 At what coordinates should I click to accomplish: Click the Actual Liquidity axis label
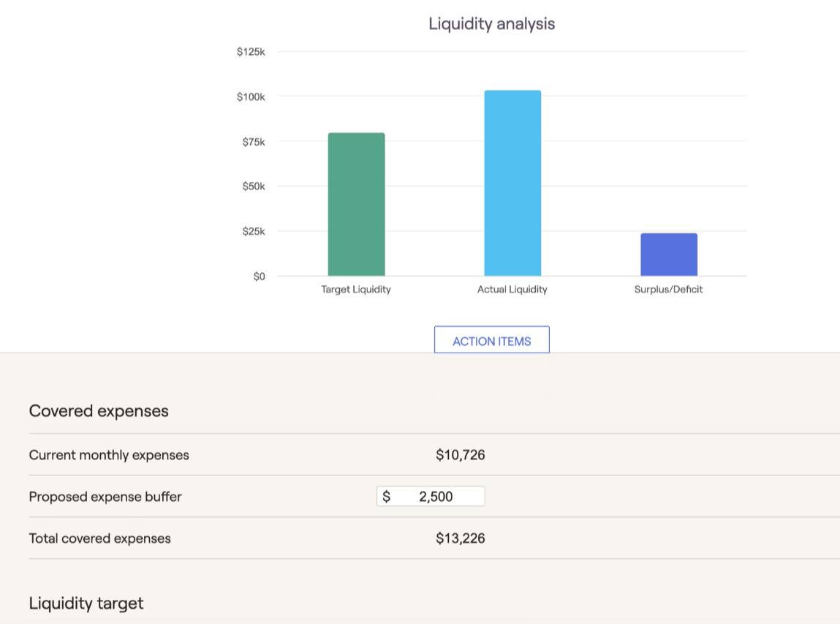click(512, 290)
